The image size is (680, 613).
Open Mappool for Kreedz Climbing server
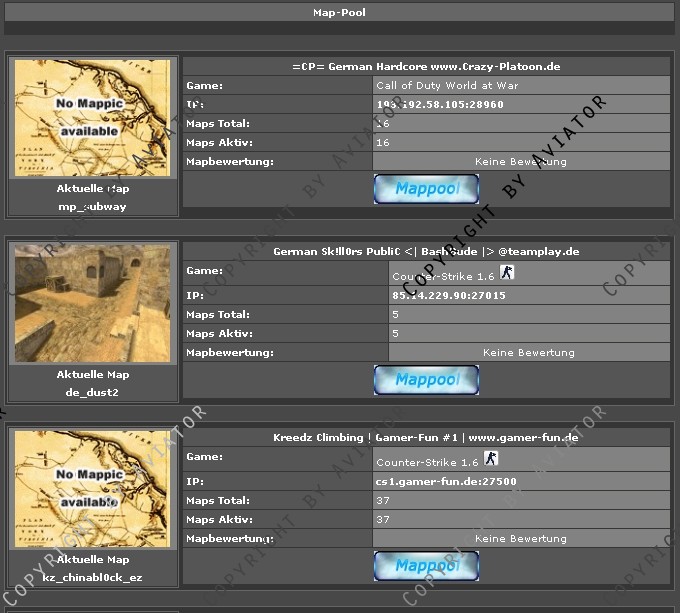pos(426,565)
